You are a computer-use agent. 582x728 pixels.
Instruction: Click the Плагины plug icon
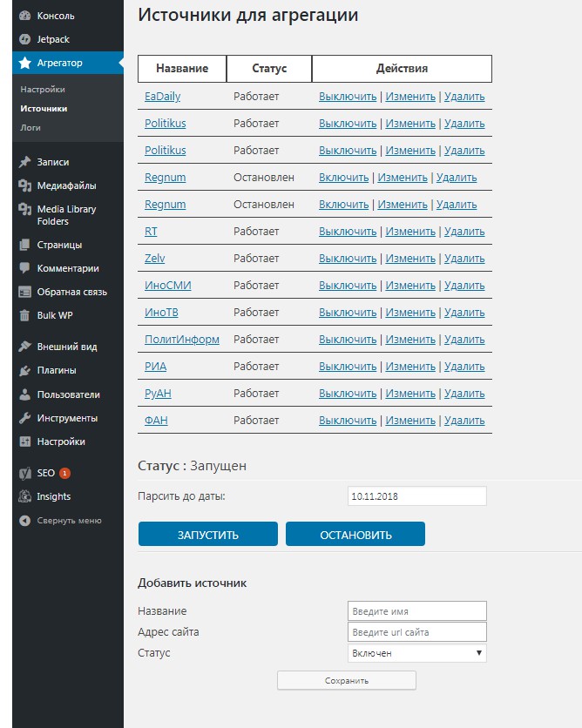tap(24, 370)
